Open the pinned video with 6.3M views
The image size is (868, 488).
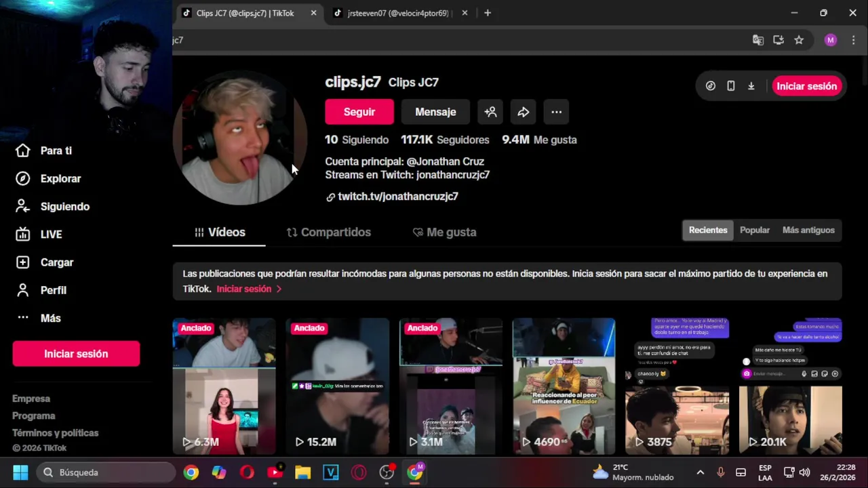(x=224, y=386)
